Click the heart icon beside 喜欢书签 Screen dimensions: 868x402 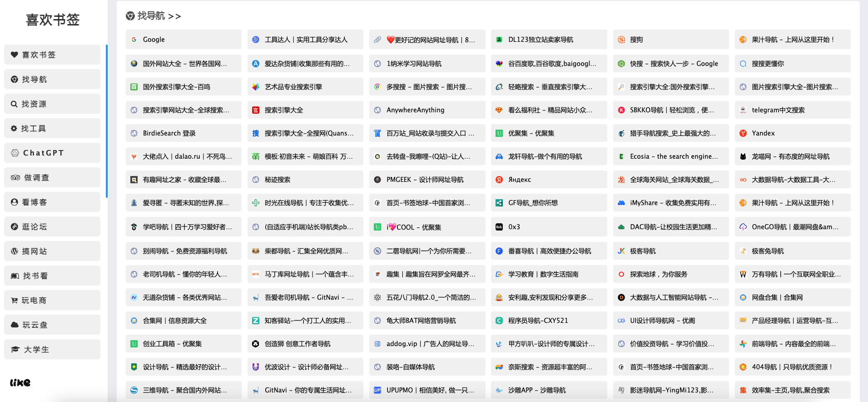15,55
